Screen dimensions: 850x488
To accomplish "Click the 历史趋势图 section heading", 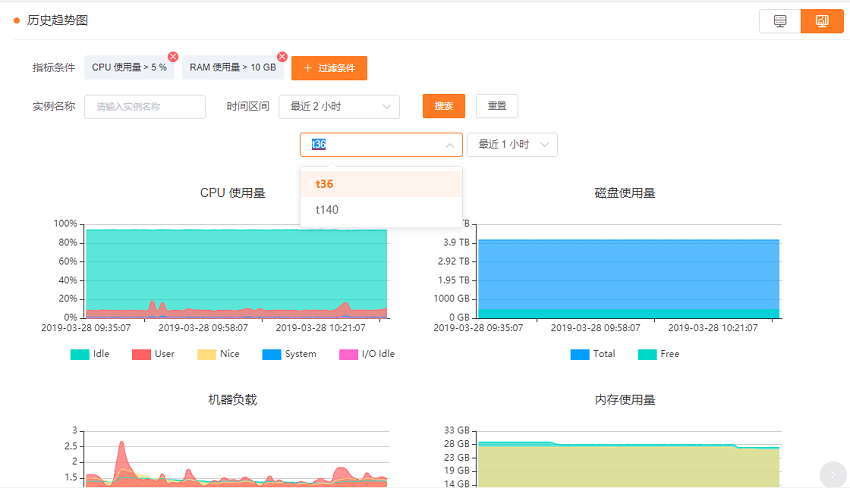I will click(57, 21).
